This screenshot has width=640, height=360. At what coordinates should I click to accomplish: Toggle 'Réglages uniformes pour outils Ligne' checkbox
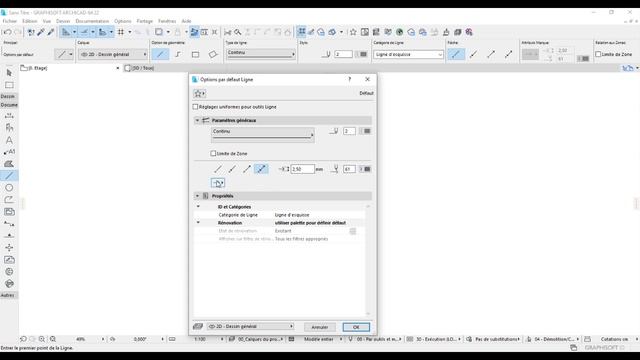pyautogui.click(x=196, y=107)
